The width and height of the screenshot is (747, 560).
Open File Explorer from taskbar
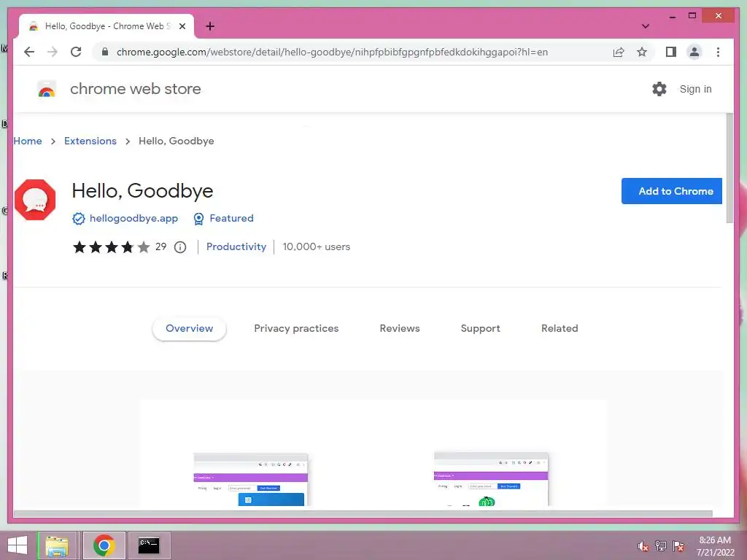(x=57, y=545)
